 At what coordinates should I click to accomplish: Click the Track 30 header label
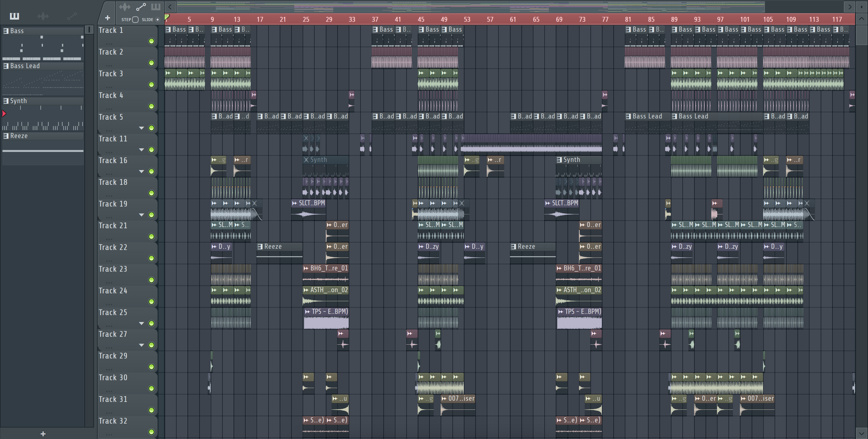113,377
